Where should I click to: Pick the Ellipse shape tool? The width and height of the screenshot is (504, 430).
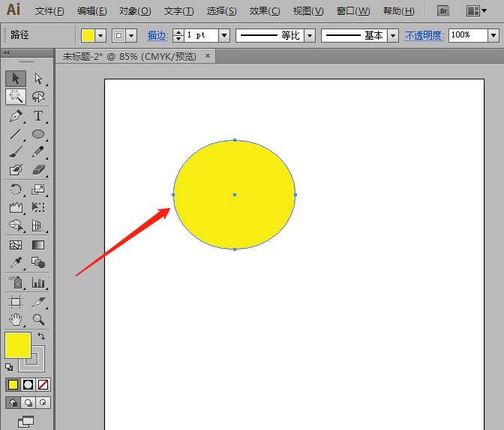[38, 135]
